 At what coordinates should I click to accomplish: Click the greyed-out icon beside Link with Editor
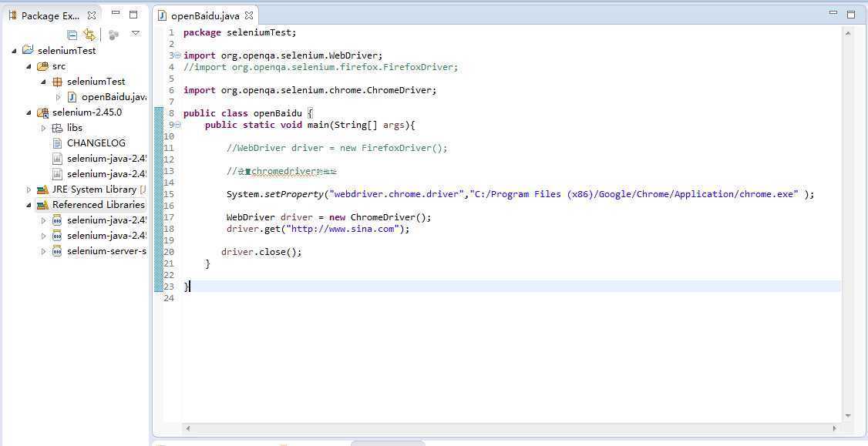pyautogui.click(x=113, y=35)
